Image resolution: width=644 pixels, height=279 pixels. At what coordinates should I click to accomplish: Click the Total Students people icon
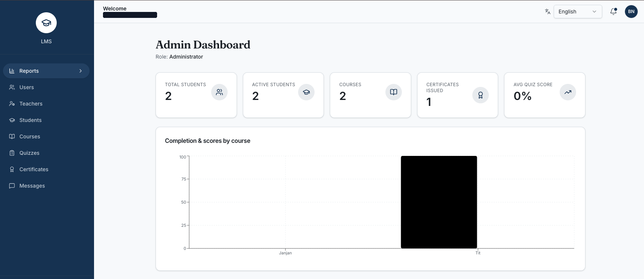(x=219, y=92)
